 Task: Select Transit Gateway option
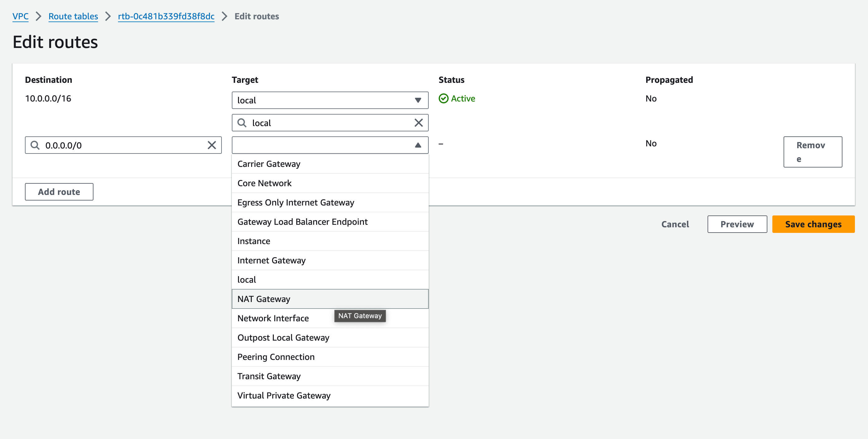point(330,376)
